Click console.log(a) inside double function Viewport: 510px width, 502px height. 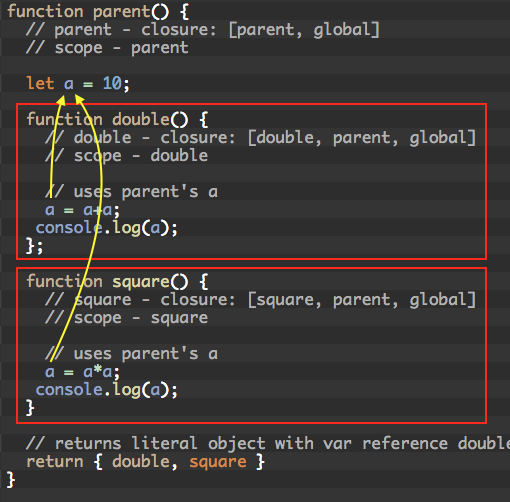107,228
